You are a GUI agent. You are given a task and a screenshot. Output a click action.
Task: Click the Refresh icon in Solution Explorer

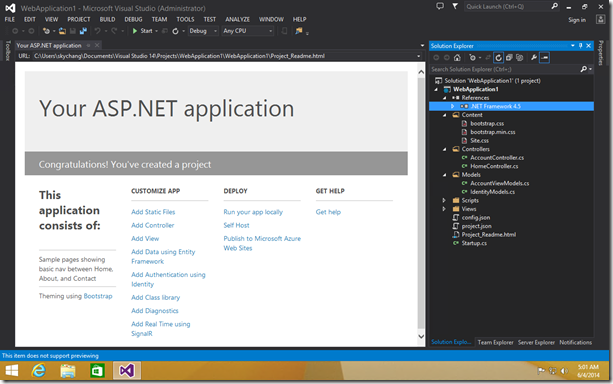point(498,58)
